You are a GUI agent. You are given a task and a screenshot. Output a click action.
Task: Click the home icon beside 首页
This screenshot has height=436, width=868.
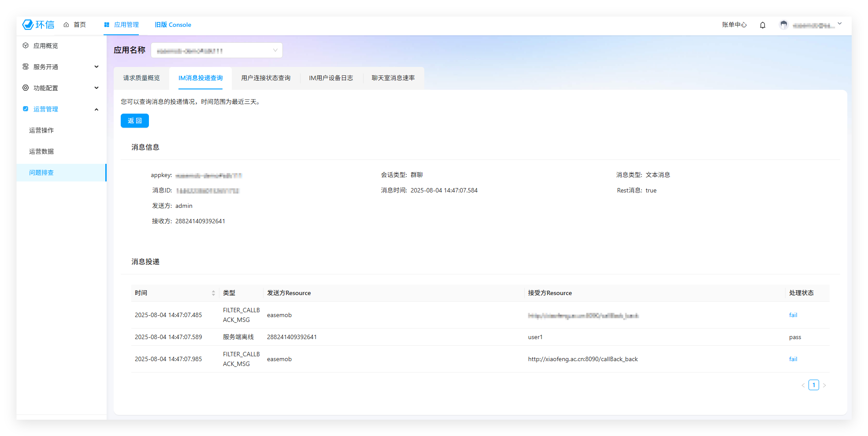66,25
